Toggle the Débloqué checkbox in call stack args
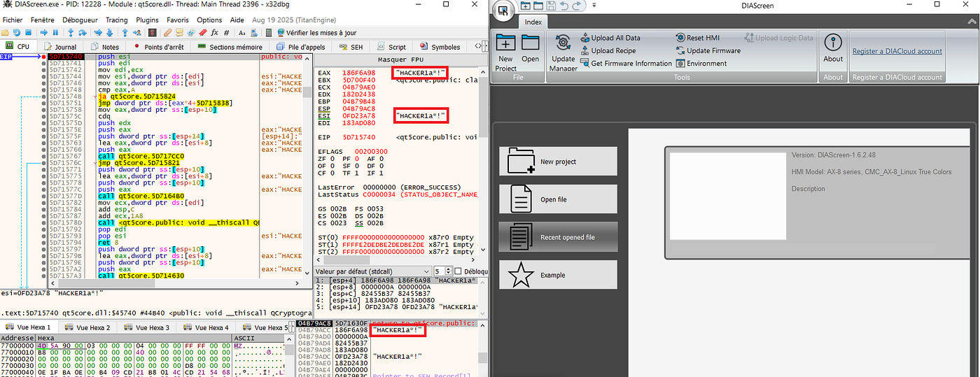Viewport: 980px width, 377px height. tap(458, 271)
